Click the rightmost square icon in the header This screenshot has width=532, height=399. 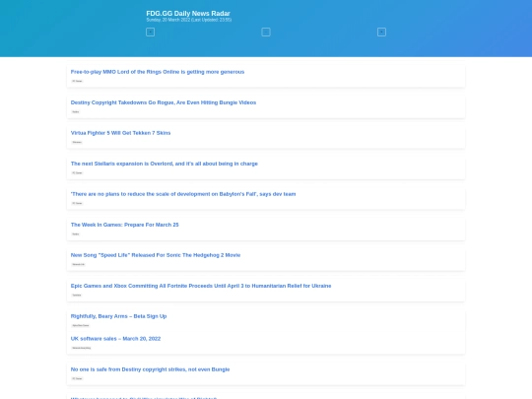381,32
